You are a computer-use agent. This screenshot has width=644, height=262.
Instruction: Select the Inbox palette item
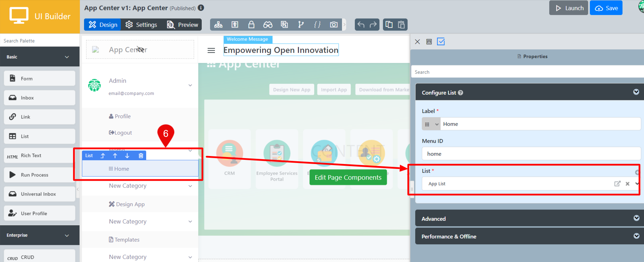coord(40,98)
